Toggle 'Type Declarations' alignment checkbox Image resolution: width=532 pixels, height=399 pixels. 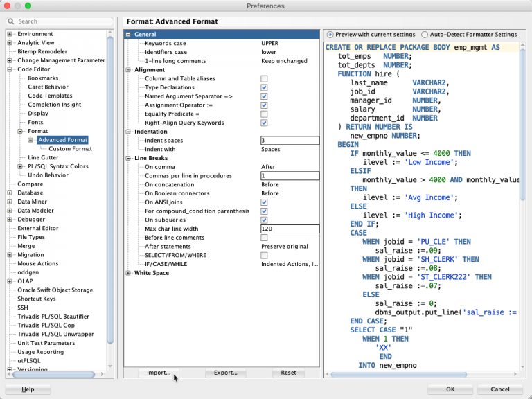click(264, 87)
